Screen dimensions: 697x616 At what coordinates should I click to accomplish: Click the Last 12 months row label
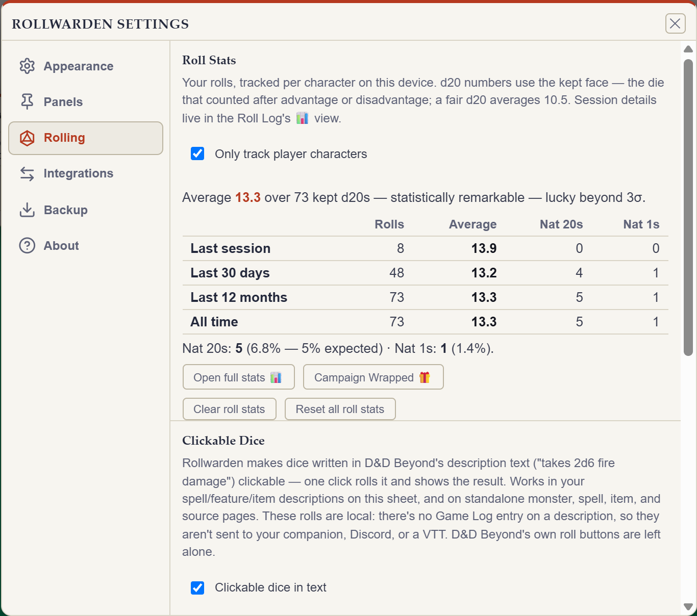click(x=239, y=297)
